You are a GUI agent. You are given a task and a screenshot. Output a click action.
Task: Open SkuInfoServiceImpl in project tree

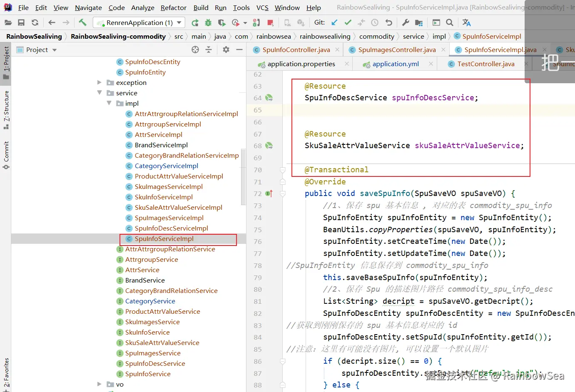click(164, 197)
